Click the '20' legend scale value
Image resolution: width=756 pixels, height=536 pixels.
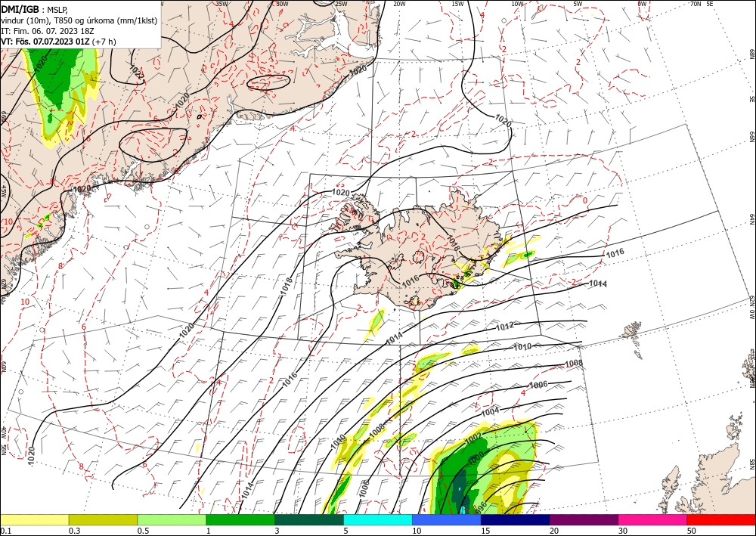(x=554, y=531)
